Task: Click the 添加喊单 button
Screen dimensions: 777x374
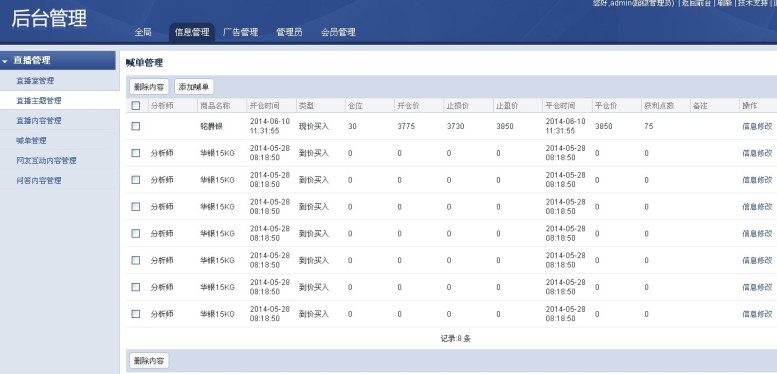Action: [194, 87]
